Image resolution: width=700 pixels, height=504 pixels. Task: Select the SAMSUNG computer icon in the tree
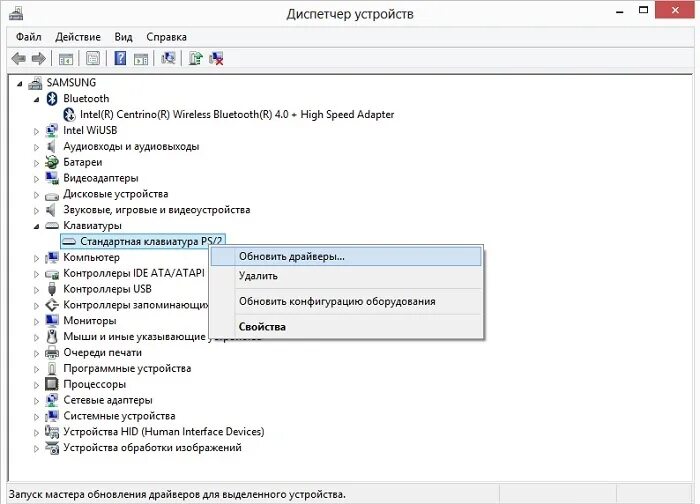pos(35,83)
